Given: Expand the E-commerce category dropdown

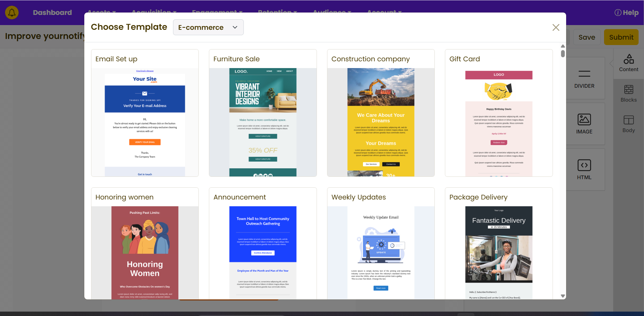Looking at the screenshot, I should [x=208, y=27].
